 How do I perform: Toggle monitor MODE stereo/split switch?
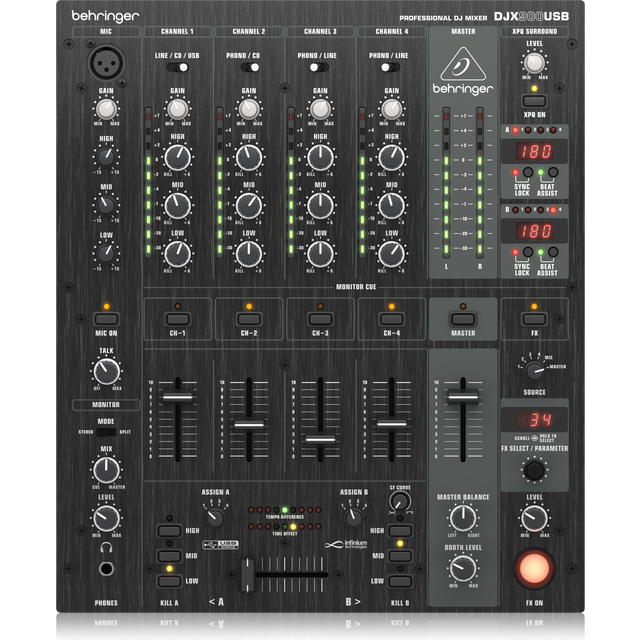[106, 432]
